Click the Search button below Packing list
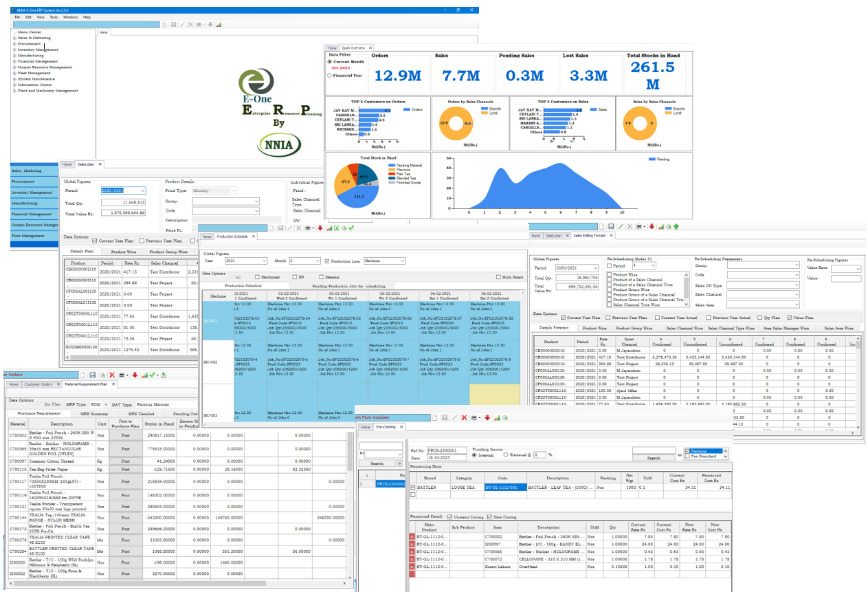The image size is (868, 592). click(653, 458)
